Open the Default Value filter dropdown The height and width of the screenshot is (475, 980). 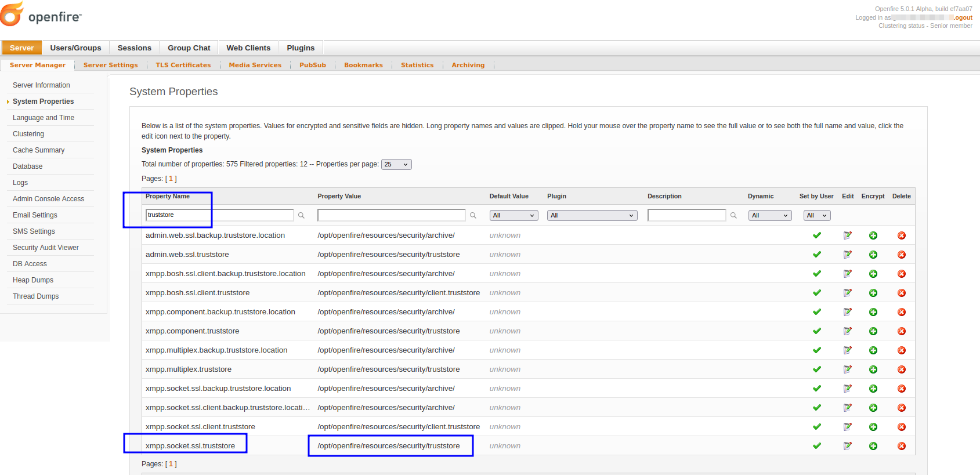513,215
